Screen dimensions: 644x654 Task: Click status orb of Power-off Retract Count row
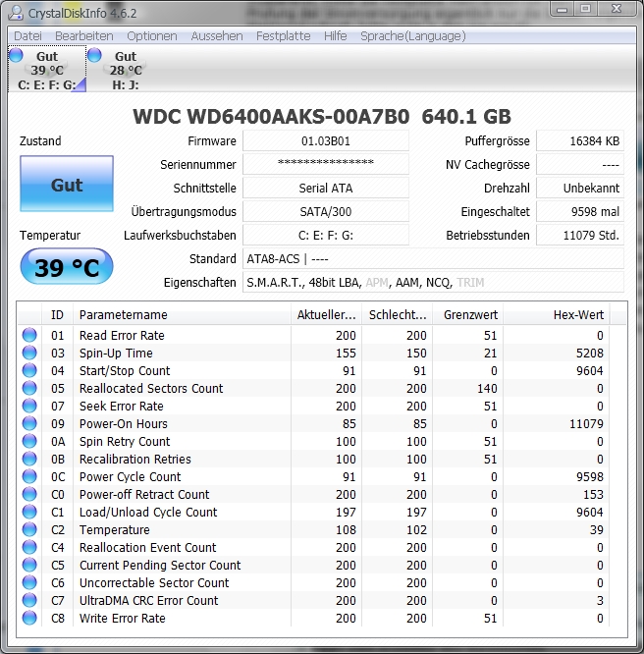pyautogui.click(x=29, y=494)
